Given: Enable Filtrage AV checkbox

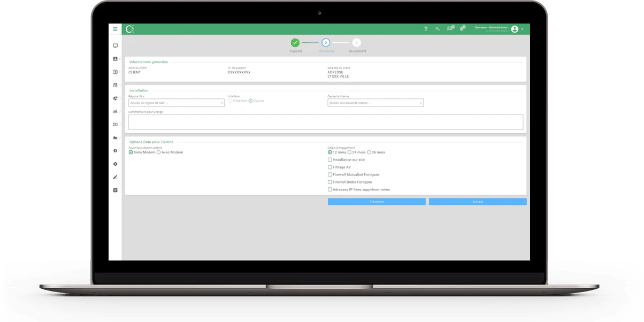Looking at the screenshot, I should coord(329,167).
